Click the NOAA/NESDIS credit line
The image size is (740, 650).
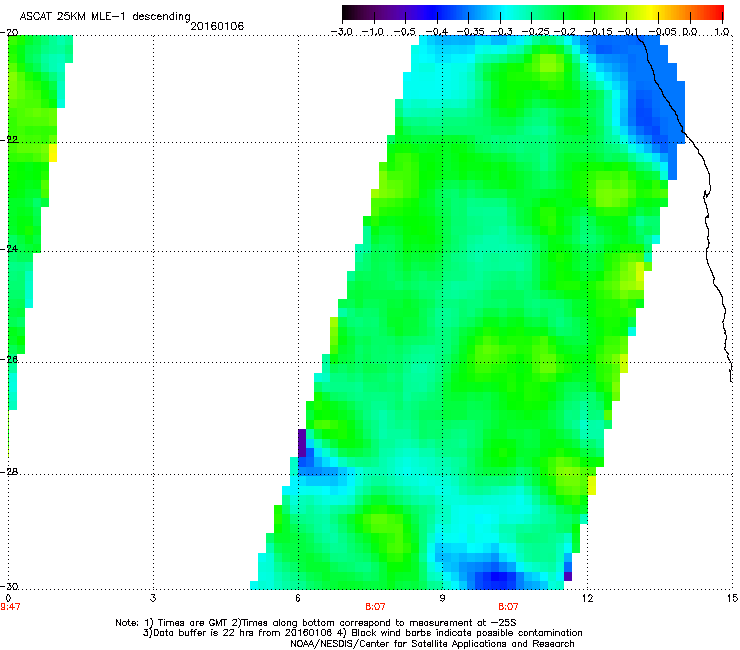tap(432, 644)
